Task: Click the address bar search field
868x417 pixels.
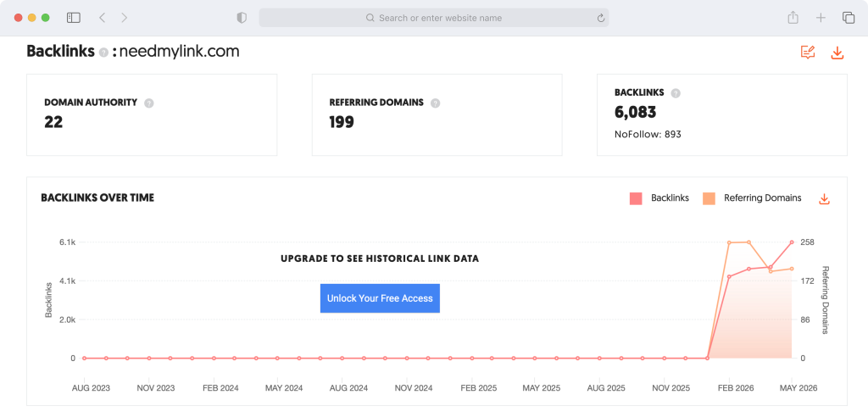Action: 434,18
